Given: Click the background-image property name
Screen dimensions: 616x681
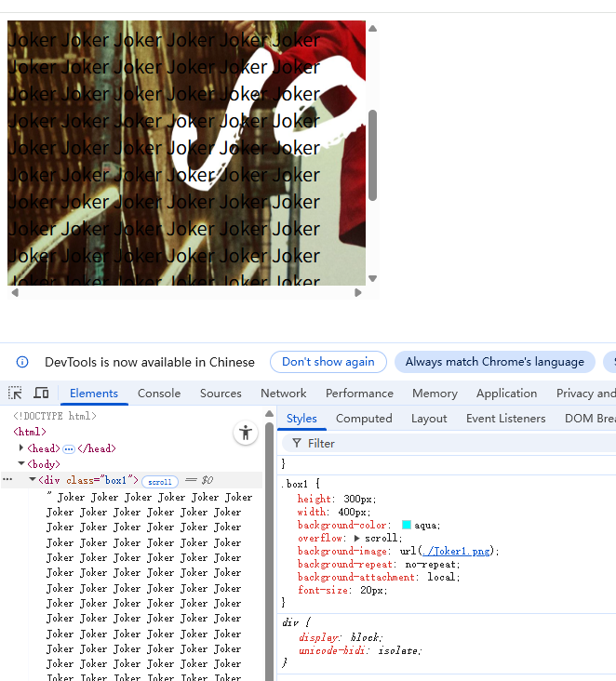Looking at the screenshot, I should (341, 551).
